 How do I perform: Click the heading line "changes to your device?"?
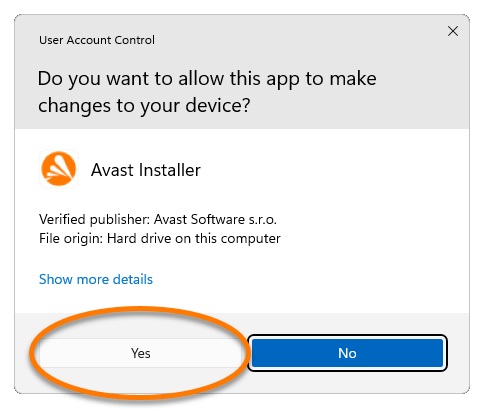point(144,106)
